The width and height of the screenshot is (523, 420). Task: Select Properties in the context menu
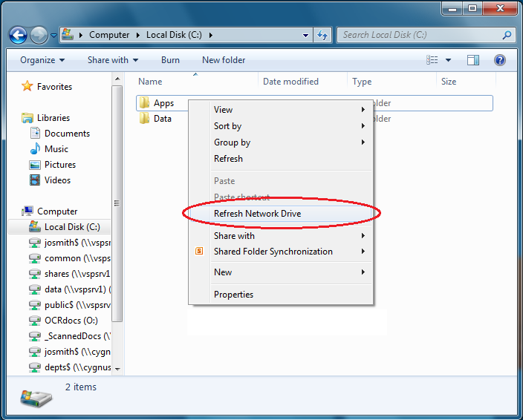(233, 295)
